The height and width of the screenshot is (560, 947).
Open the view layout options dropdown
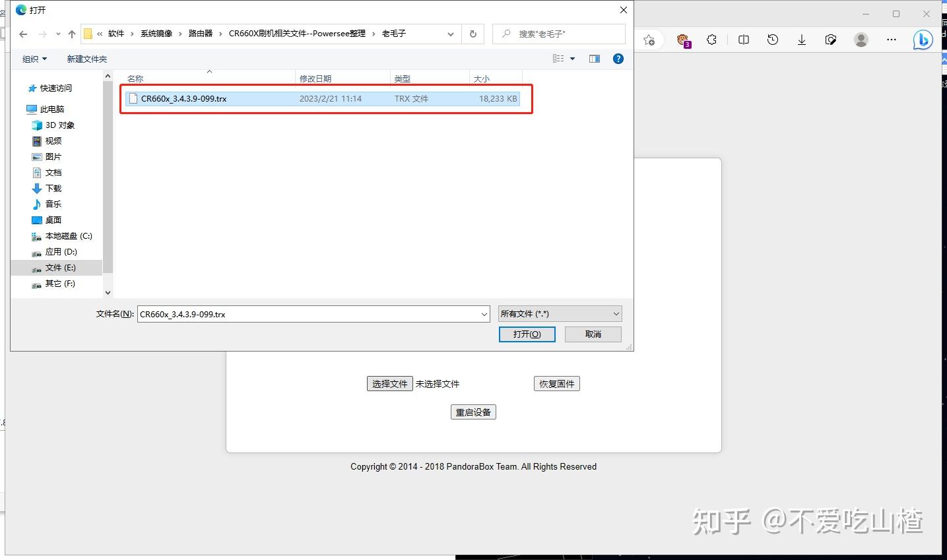(565, 58)
